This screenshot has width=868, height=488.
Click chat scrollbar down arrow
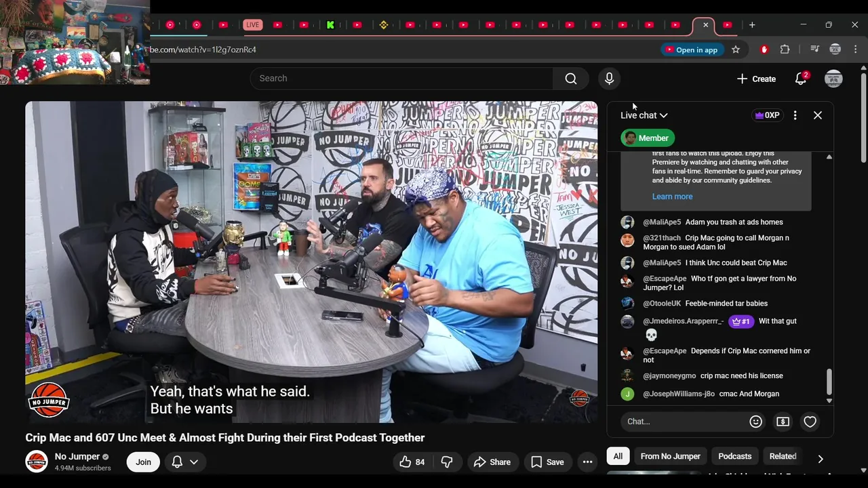point(829,401)
